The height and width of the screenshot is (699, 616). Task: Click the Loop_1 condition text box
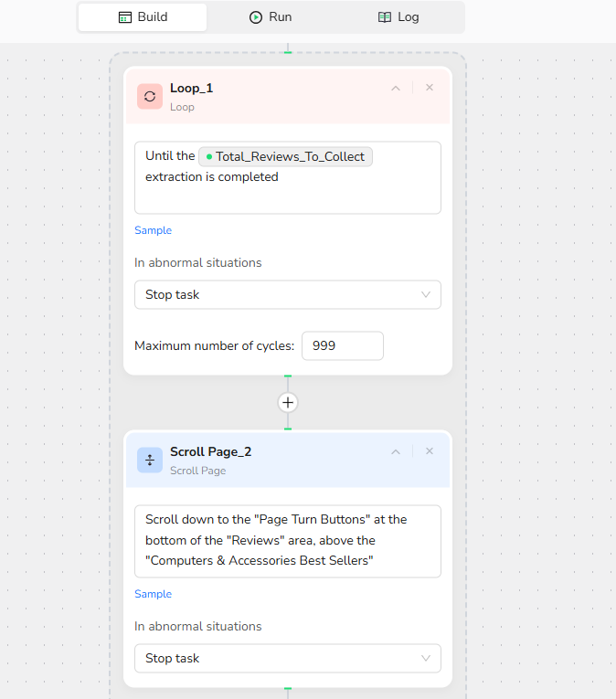(287, 192)
